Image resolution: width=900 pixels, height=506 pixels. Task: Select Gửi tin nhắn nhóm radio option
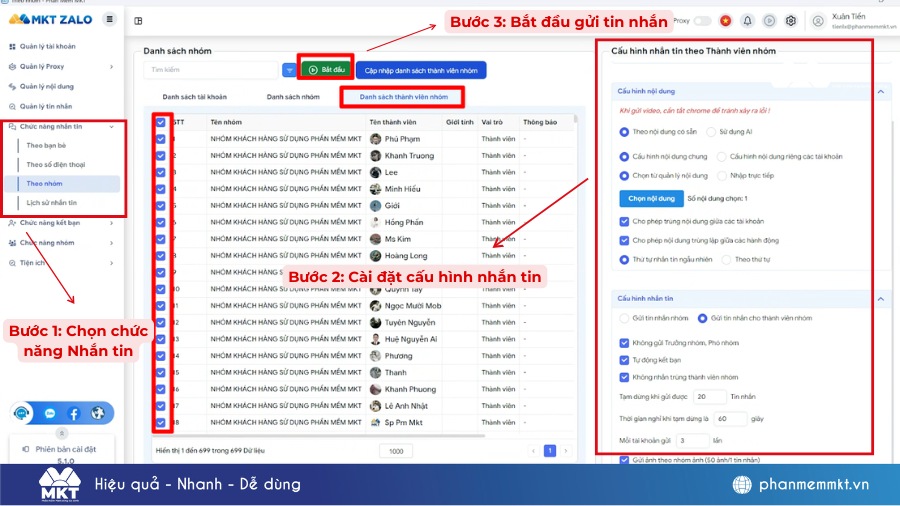point(624,318)
